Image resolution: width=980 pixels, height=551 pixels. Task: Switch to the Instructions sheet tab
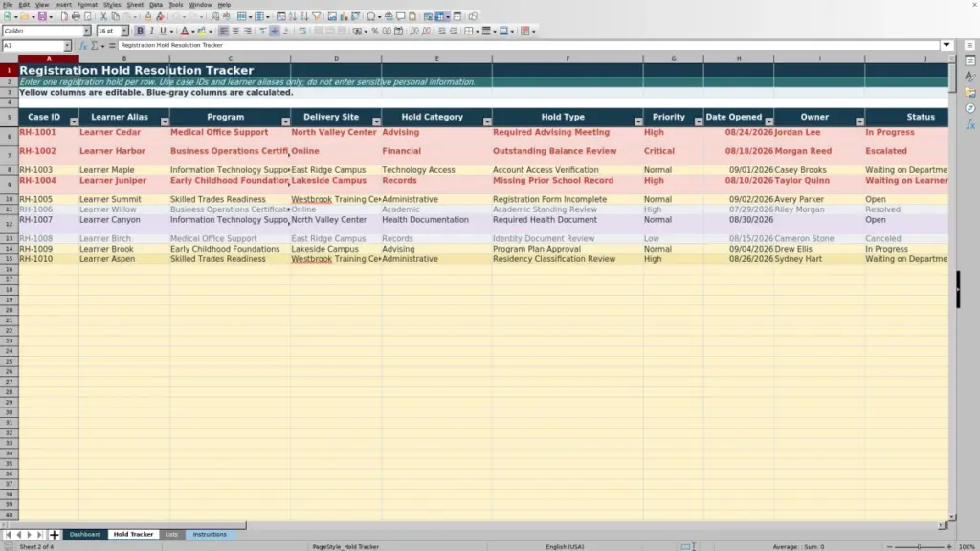point(210,535)
